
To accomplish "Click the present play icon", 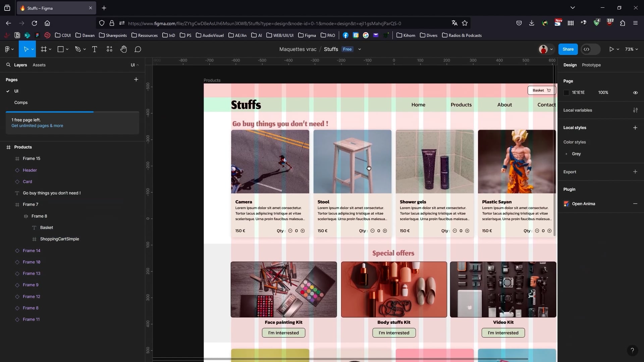I will (x=612, y=49).
